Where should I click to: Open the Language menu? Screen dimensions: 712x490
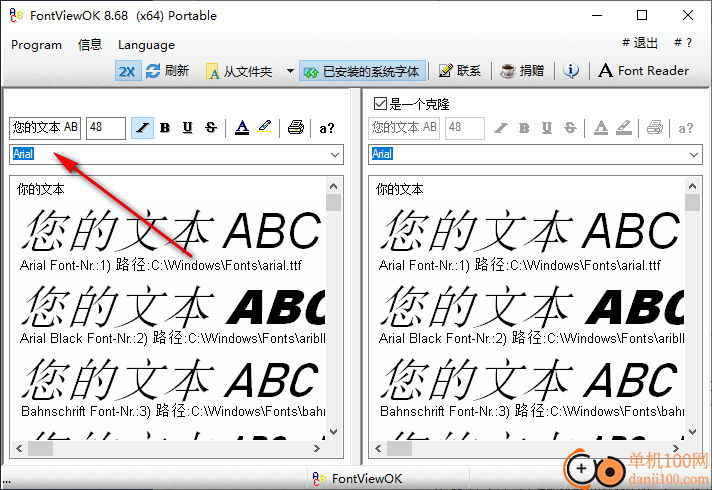(x=146, y=45)
